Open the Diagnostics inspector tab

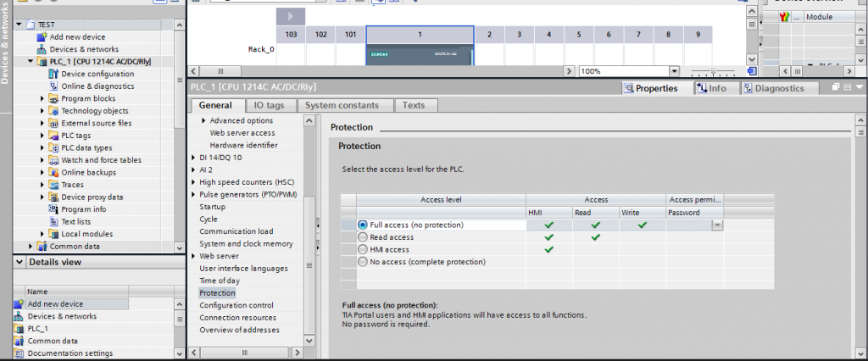click(x=780, y=88)
